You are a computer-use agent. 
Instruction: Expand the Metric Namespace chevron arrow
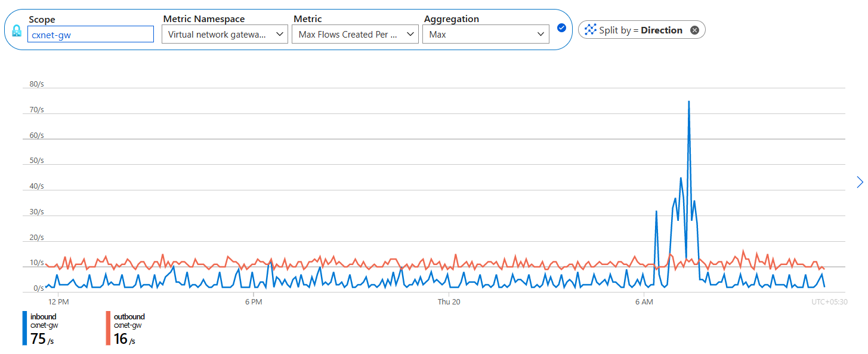[279, 33]
